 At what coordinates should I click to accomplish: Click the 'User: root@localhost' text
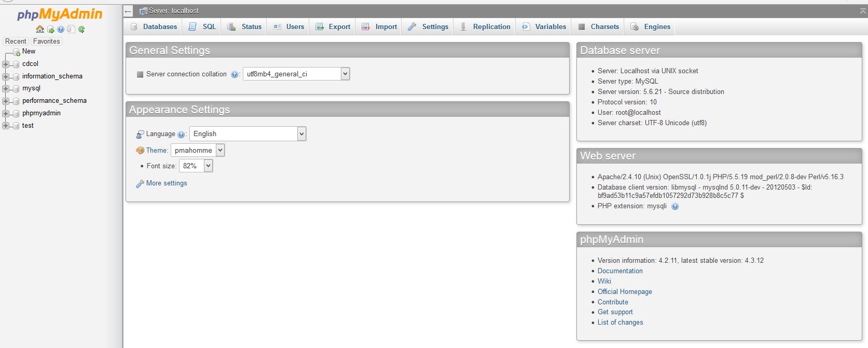pyautogui.click(x=629, y=113)
